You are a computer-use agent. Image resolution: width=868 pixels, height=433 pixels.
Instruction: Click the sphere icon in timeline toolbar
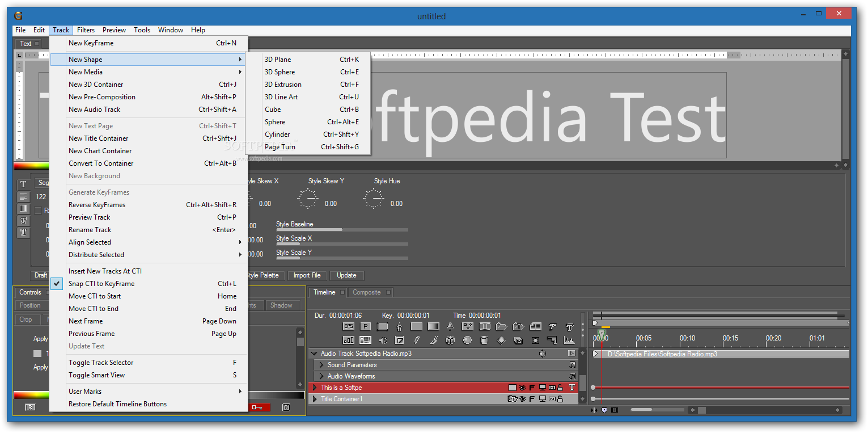468,340
